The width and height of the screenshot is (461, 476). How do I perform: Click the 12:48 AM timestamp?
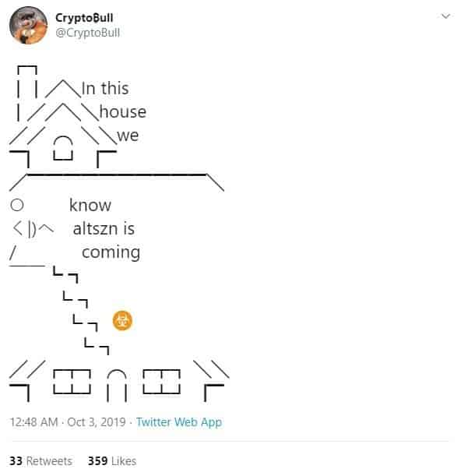(x=33, y=422)
